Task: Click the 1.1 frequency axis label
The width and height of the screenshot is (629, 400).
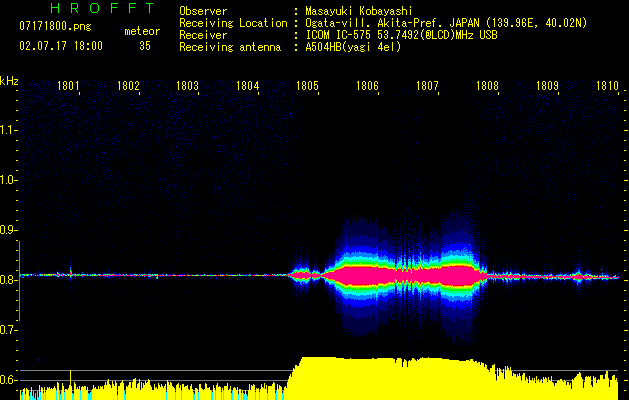Action: [x=8, y=130]
